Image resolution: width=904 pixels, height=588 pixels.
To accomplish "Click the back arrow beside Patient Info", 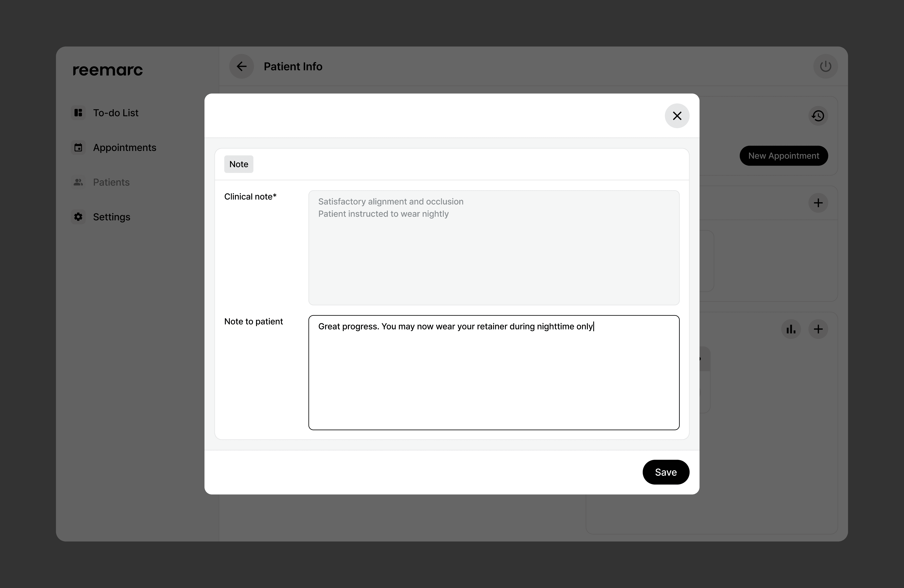I will click(x=242, y=67).
